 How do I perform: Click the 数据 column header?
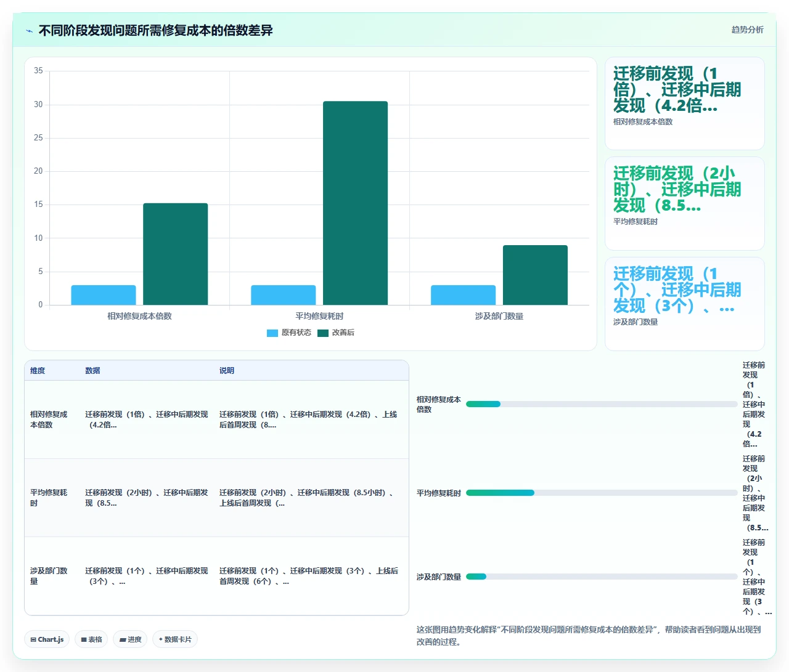click(x=92, y=371)
